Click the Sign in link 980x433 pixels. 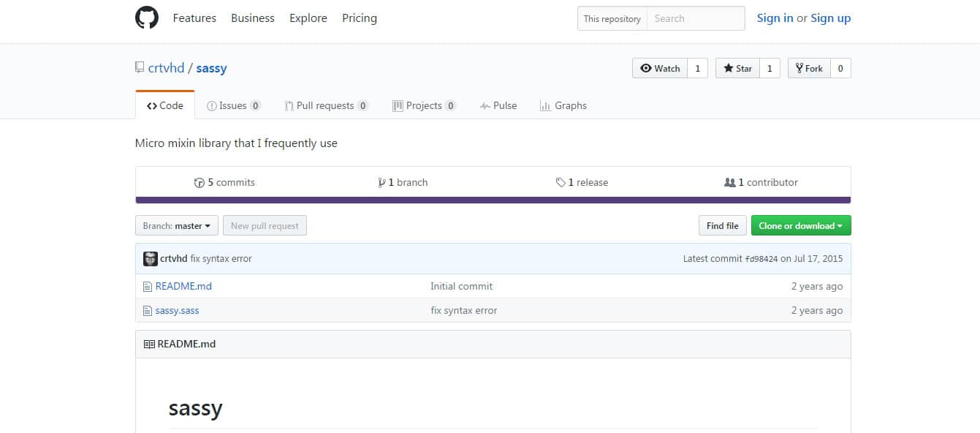[775, 18]
